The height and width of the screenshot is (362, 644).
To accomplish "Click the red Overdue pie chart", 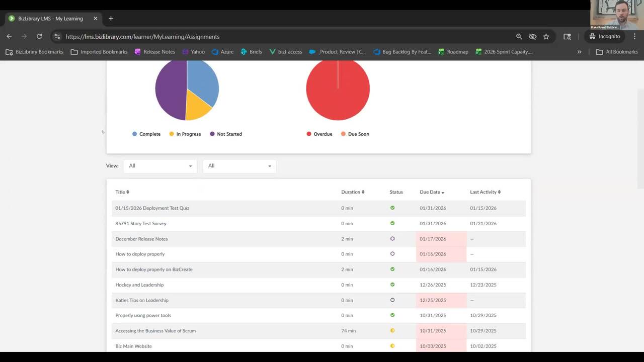I will [x=338, y=90].
